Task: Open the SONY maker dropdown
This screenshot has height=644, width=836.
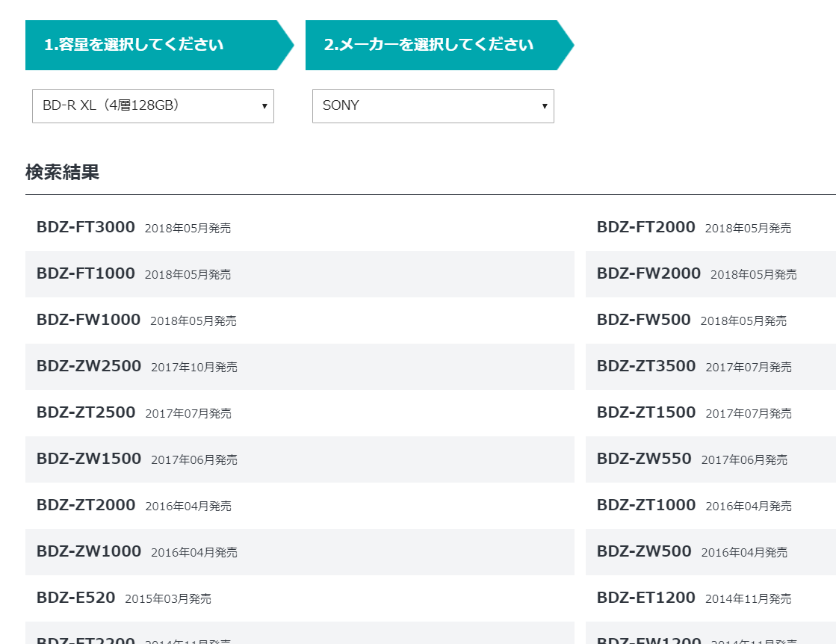Action: pyautogui.click(x=433, y=106)
